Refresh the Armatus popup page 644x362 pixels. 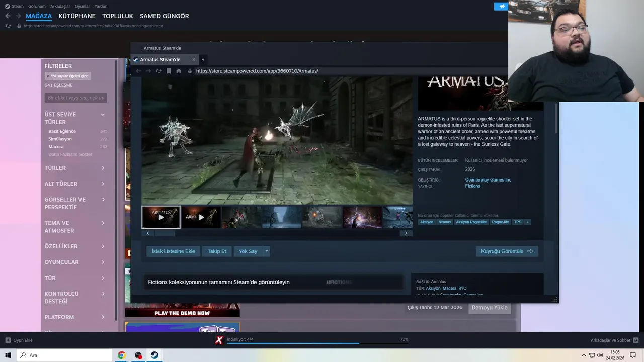(x=158, y=71)
